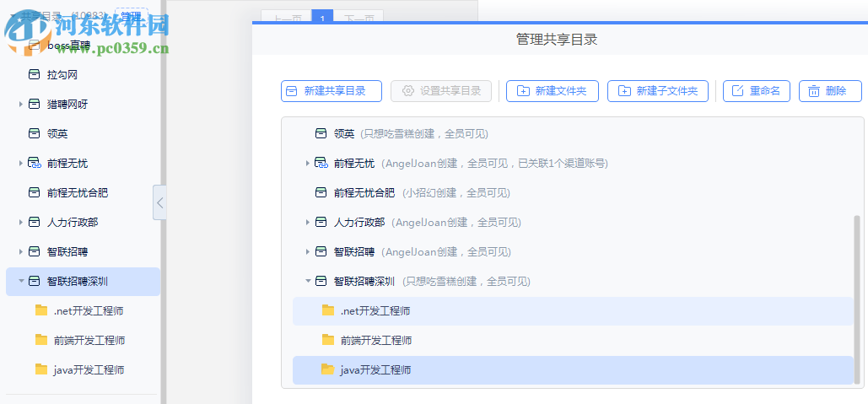The image size is (868, 404).
Task: Click the folder icon beside sidebar .net开发工程师
Action: pyautogui.click(x=41, y=310)
